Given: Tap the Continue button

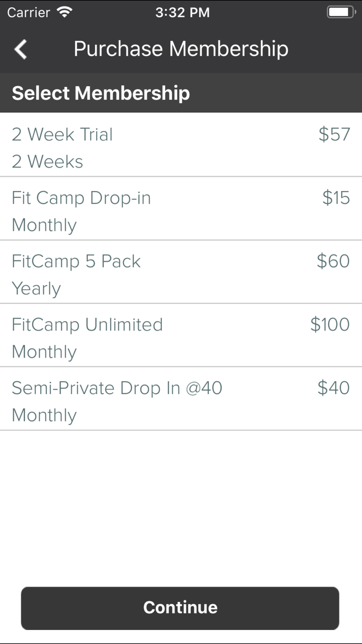Looking at the screenshot, I should tap(180, 608).
